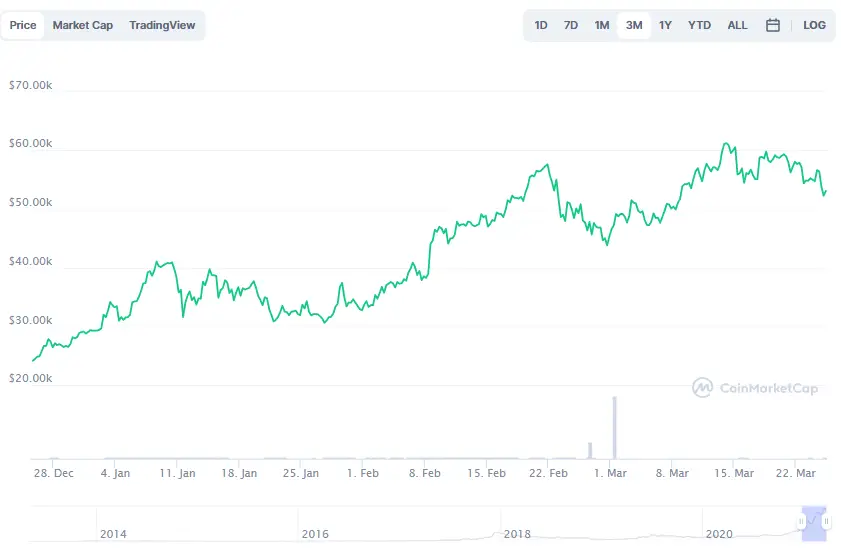Image resolution: width=841 pixels, height=554 pixels.
Task: Click the $50.00k axis label
Action: [31, 202]
